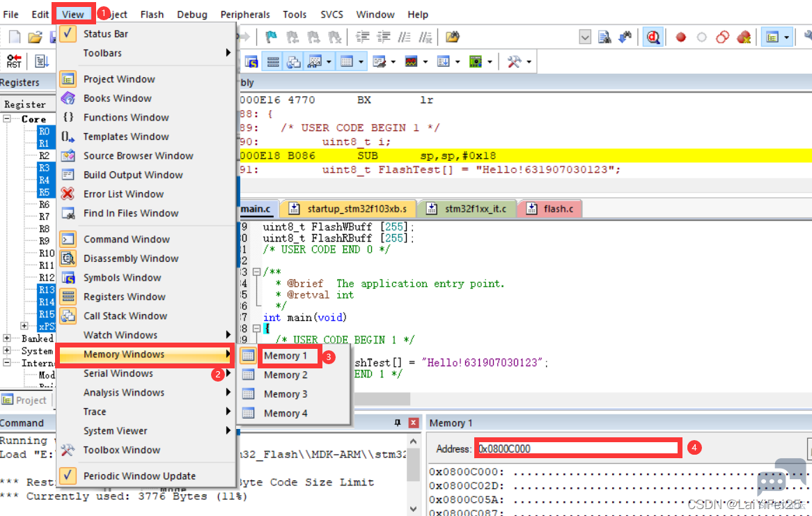Collapse the Core register group
This screenshot has height=516, width=812.
coord(7,118)
